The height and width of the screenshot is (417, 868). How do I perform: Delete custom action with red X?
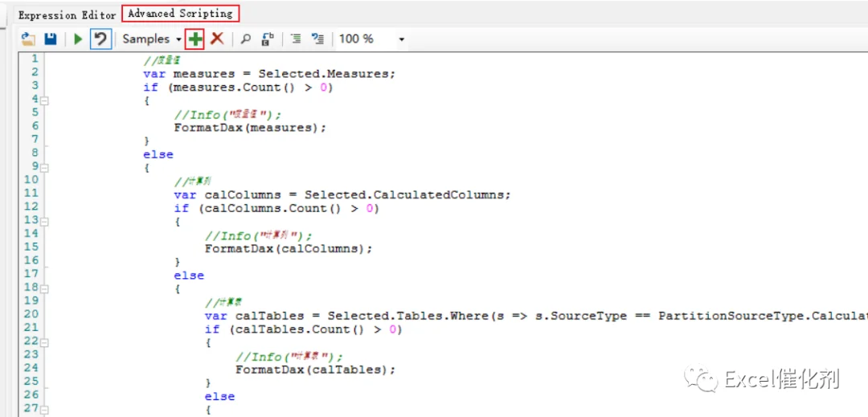coord(217,39)
